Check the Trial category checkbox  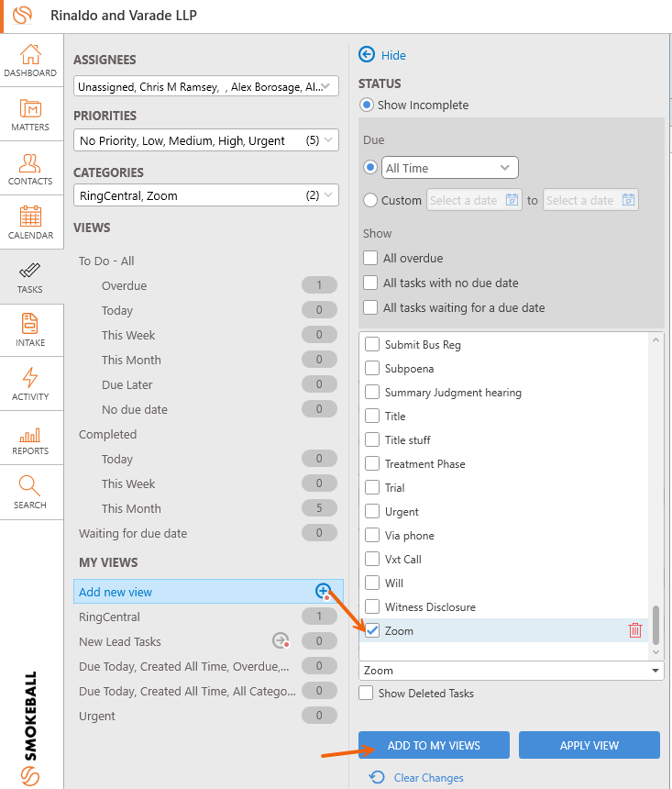point(372,487)
